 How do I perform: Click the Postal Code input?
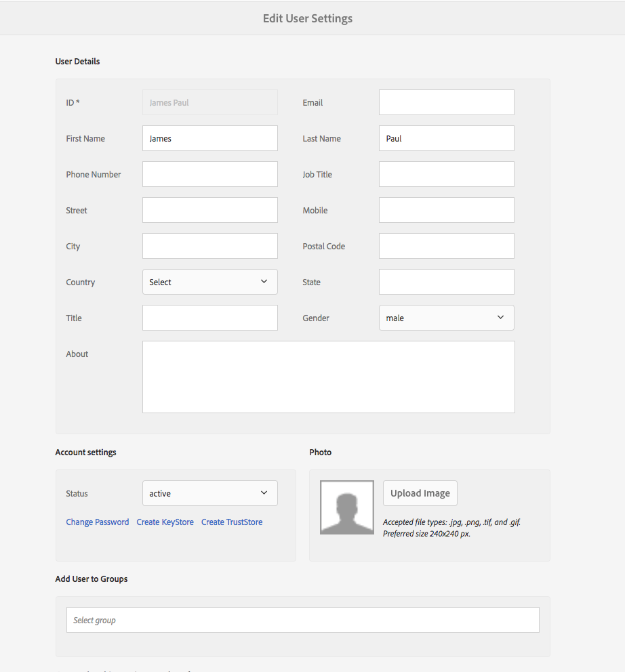click(x=446, y=246)
